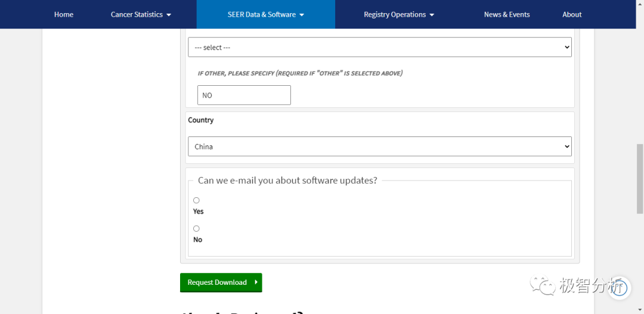Select Yes for software update emails

coord(196,200)
